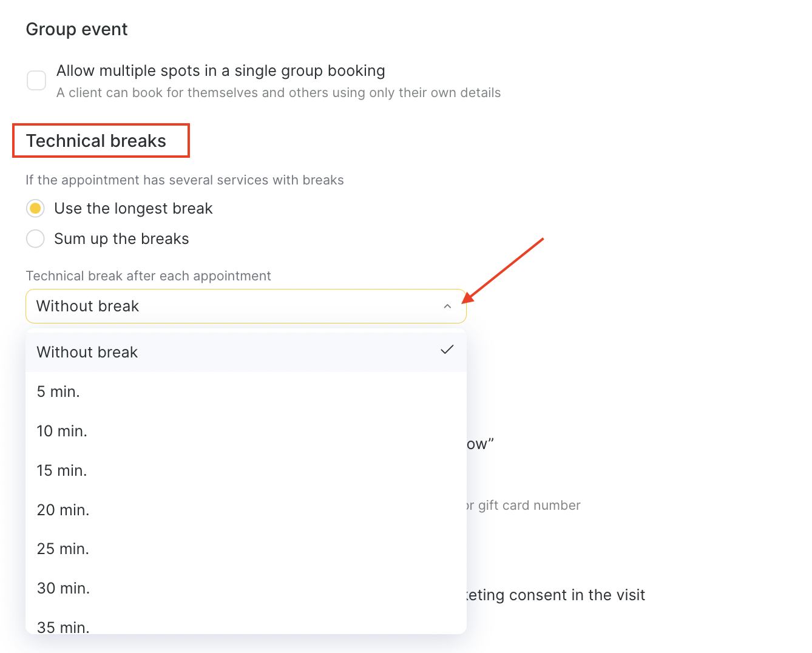Select "Sum up the breaks" radio option
This screenshot has width=812, height=653.
click(35, 239)
